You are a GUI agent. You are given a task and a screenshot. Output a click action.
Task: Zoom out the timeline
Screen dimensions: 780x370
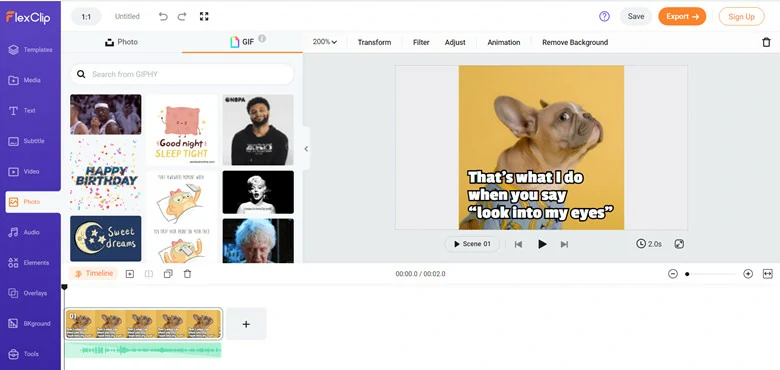pos(673,274)
